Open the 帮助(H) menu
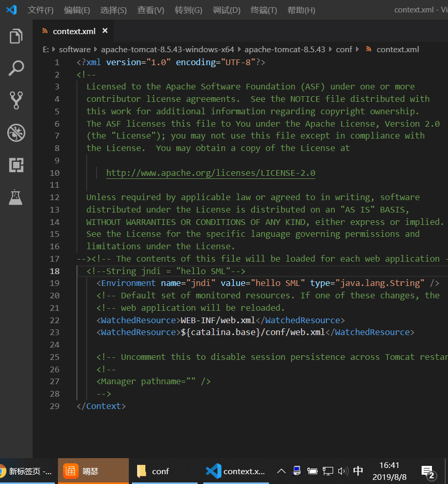 pyautogui.click(x=301, y=10)
